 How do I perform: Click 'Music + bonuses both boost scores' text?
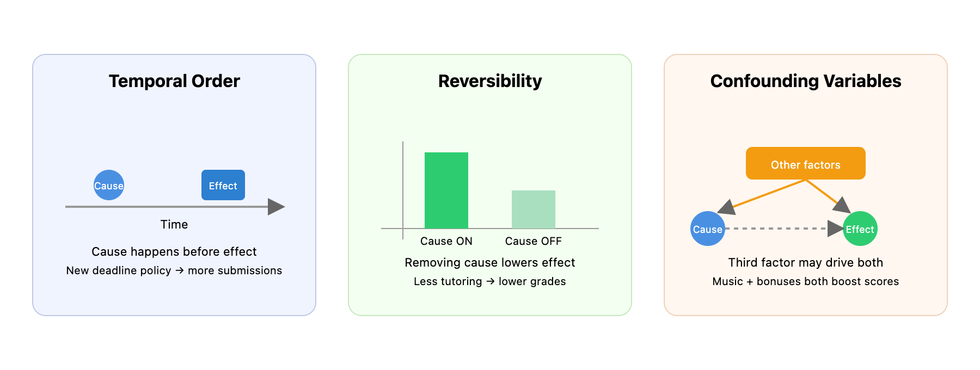point(806,281)
